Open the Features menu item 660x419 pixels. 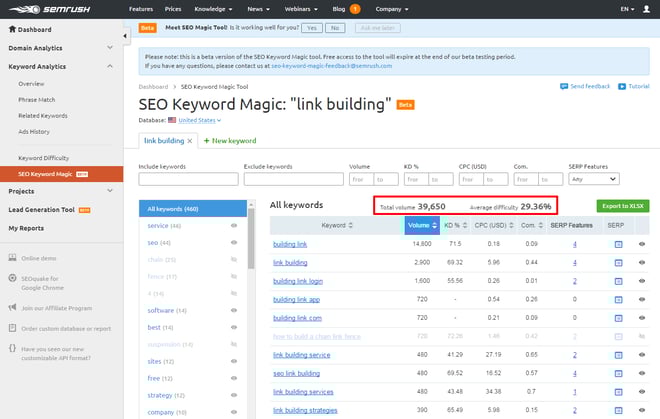tap(141, 9)
